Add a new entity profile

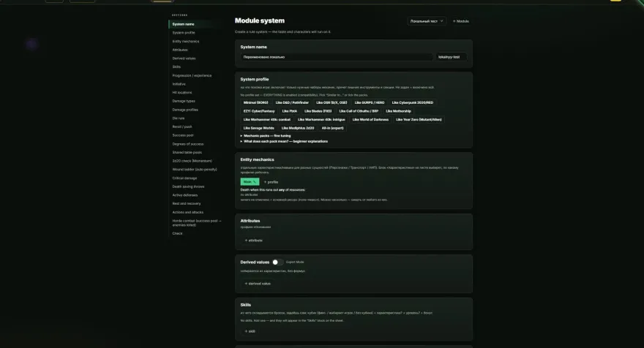pyautogui.click(x=271, y=182)
